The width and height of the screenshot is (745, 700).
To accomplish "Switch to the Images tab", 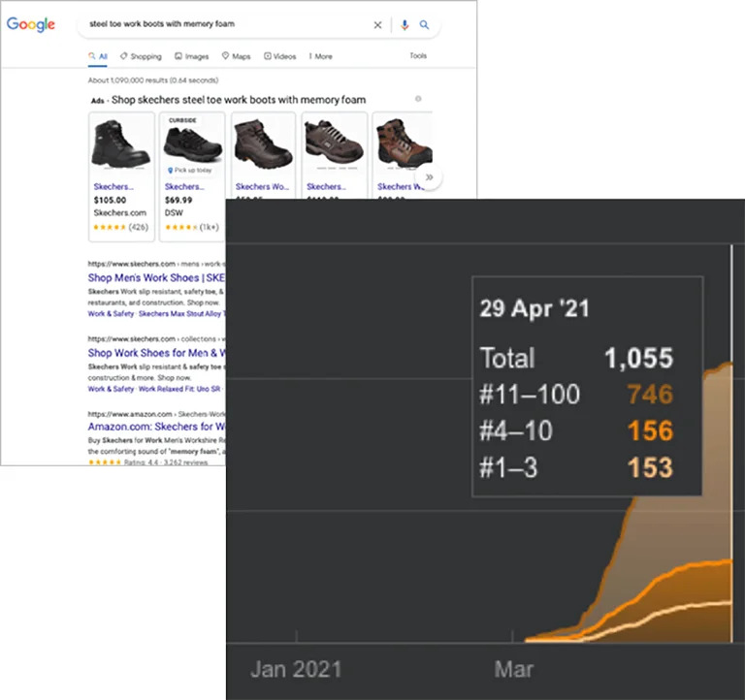I will click(191, 56).
